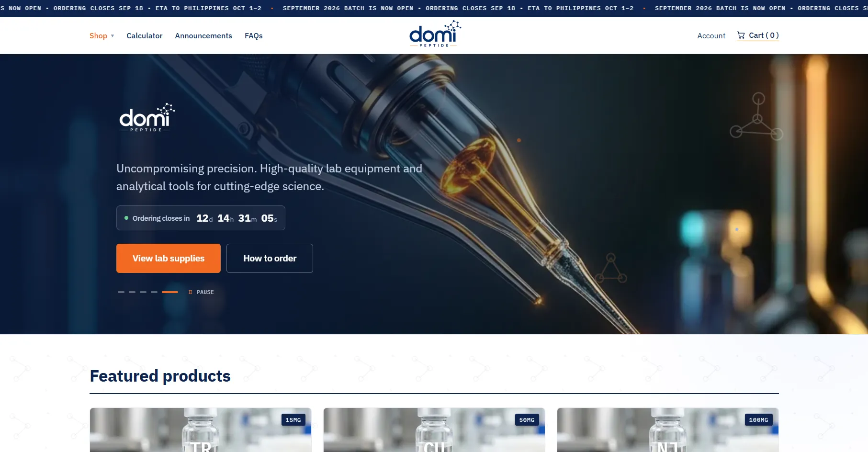This screenshot has height=452, width=868.
Task: Click the View lab supplies button
Action: (169, 259)
